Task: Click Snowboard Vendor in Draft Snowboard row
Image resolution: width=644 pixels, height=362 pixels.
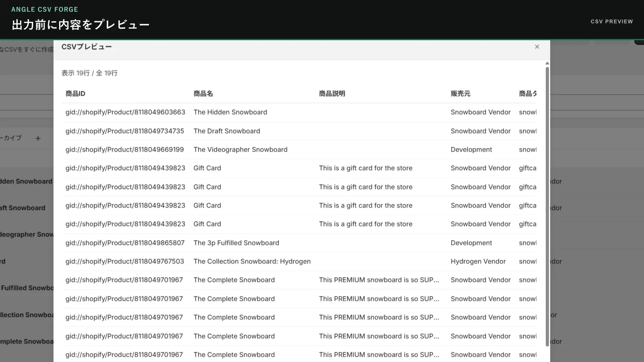Action: coord(481,131)
